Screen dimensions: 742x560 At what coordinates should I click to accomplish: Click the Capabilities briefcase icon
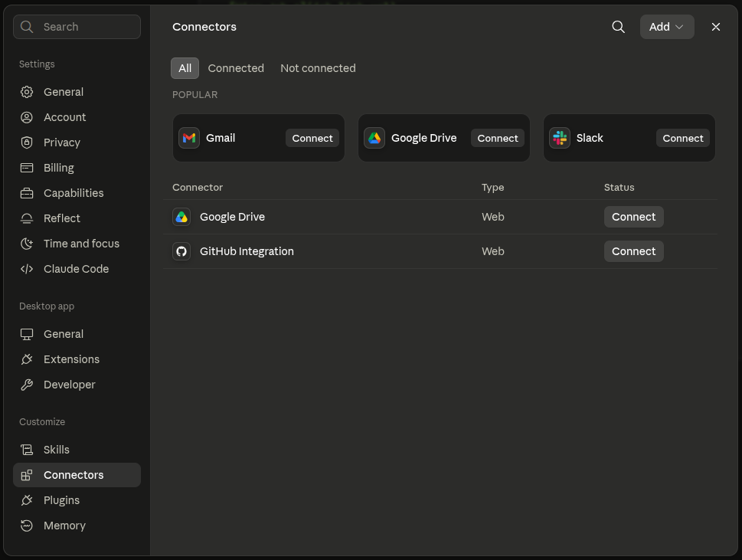click(27, 193)
